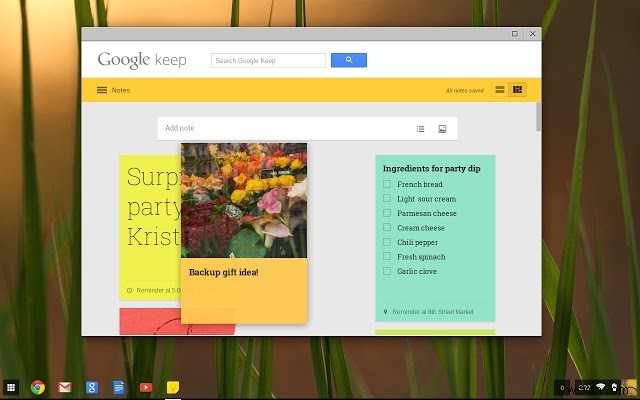Image resolution: width=640 pixels, height=400 pixels.
Task: Close the Google Keep window
Action: coord(532,34)
